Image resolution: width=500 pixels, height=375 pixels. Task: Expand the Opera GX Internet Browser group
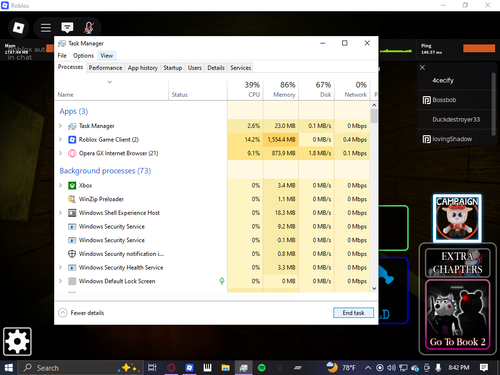coord(60,153)
